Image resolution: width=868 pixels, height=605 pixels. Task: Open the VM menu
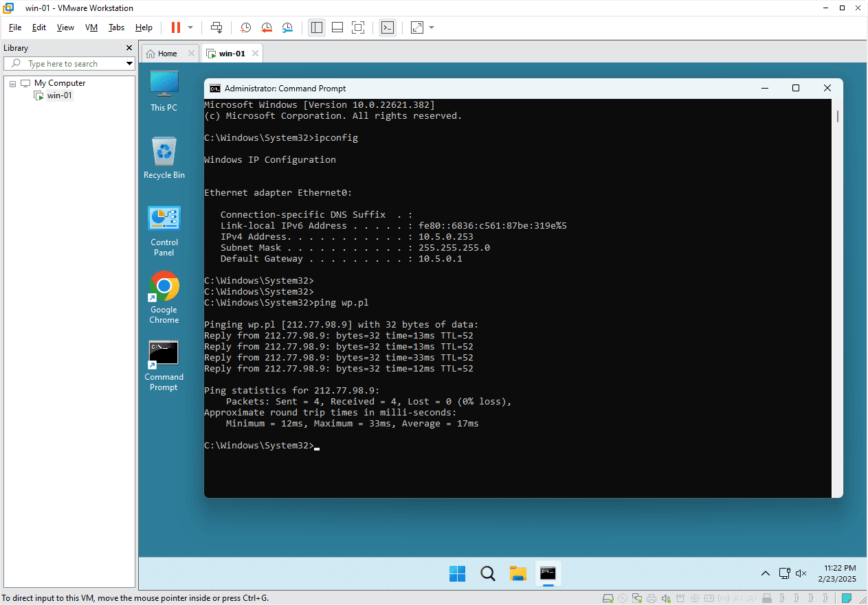91,27
